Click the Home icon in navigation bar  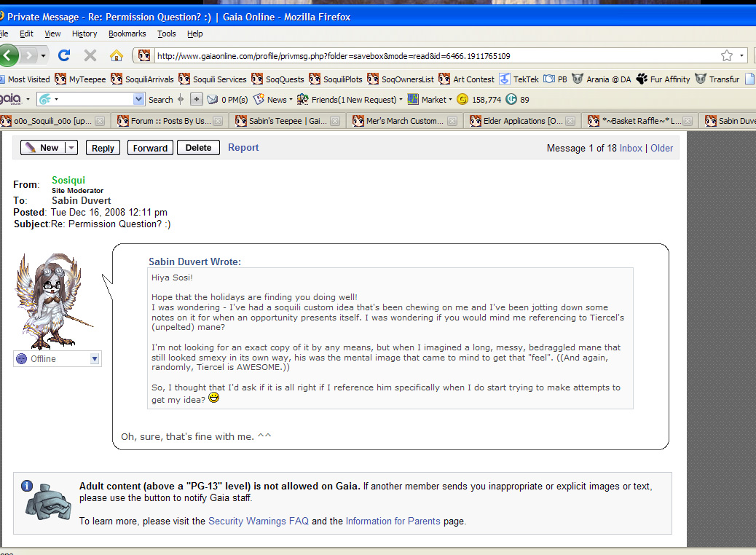click(116, 55)
